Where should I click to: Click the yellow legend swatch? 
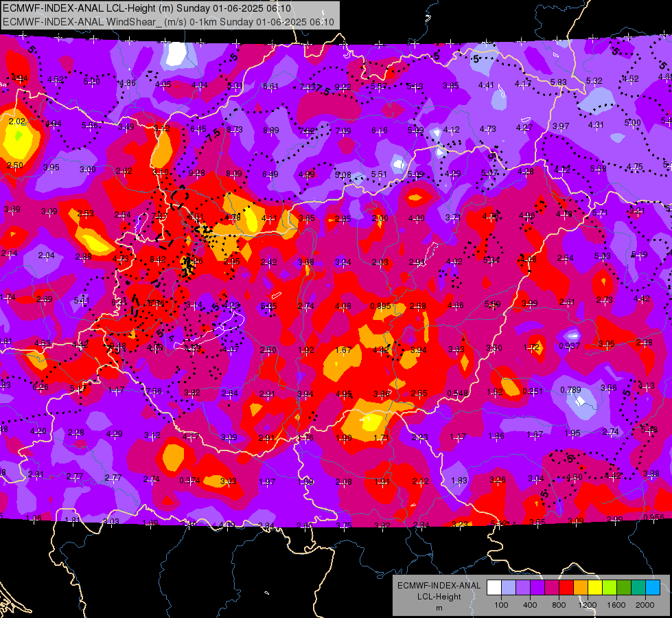pos(595,587)
